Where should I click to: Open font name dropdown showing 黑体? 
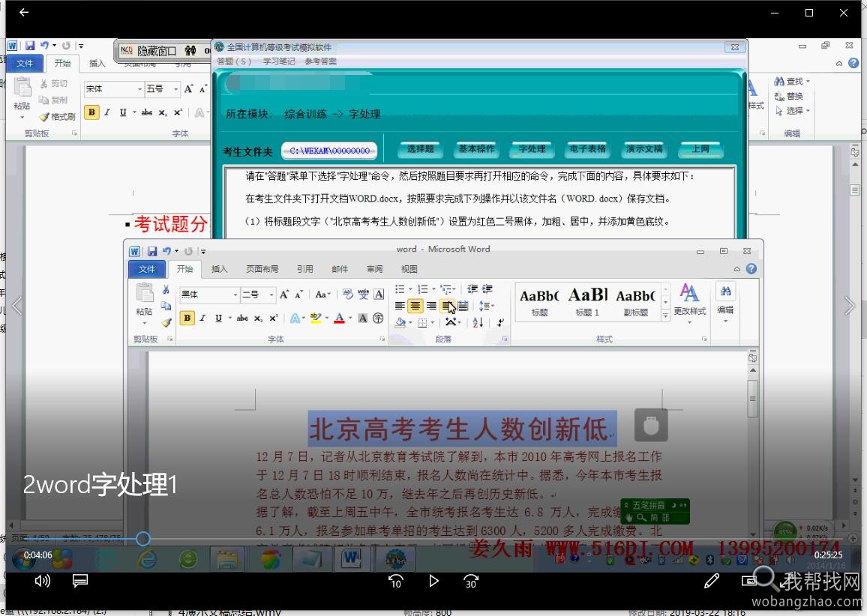click(x=235, y=295)
